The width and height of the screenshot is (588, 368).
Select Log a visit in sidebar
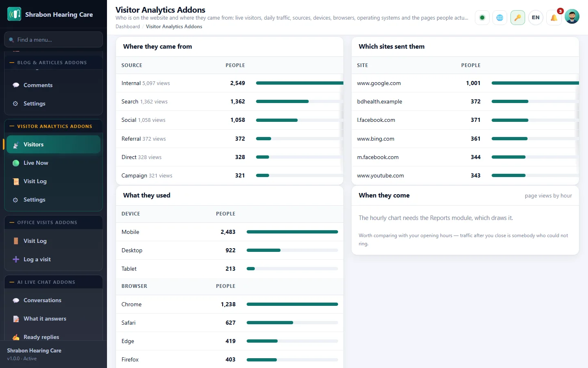click(x=53, y=259)
